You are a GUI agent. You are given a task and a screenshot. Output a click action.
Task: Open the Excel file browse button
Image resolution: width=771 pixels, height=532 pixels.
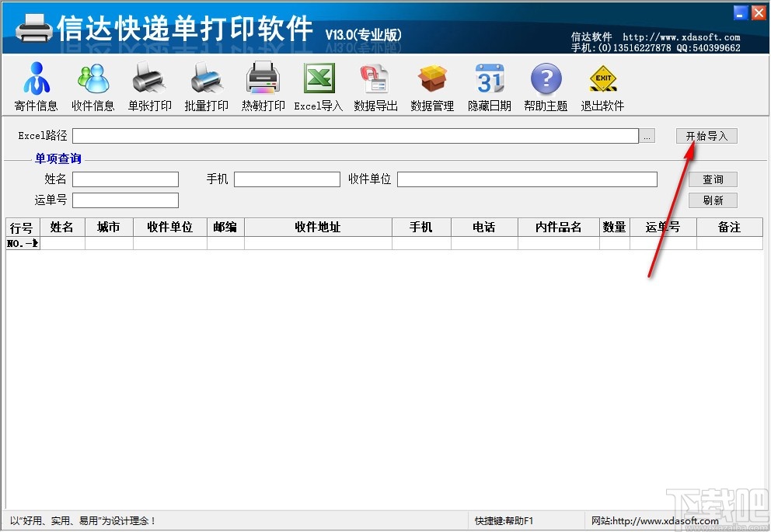point(647,135)
